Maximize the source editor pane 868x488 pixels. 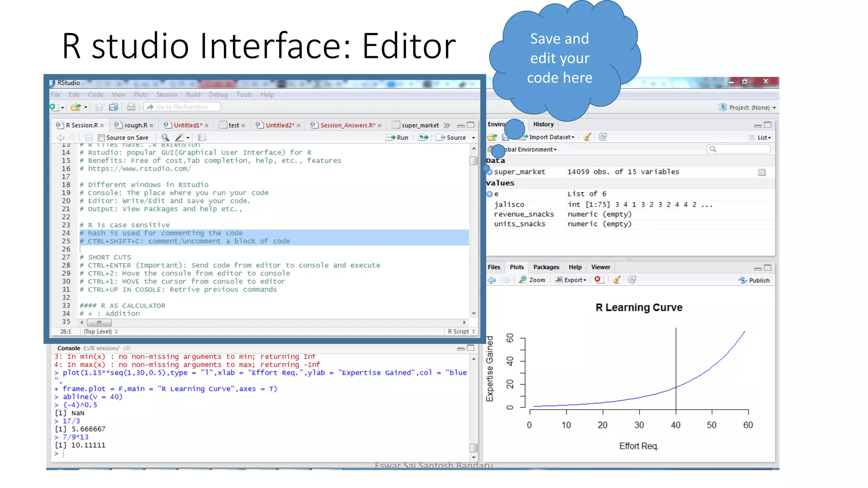click(x=471, y=125)
